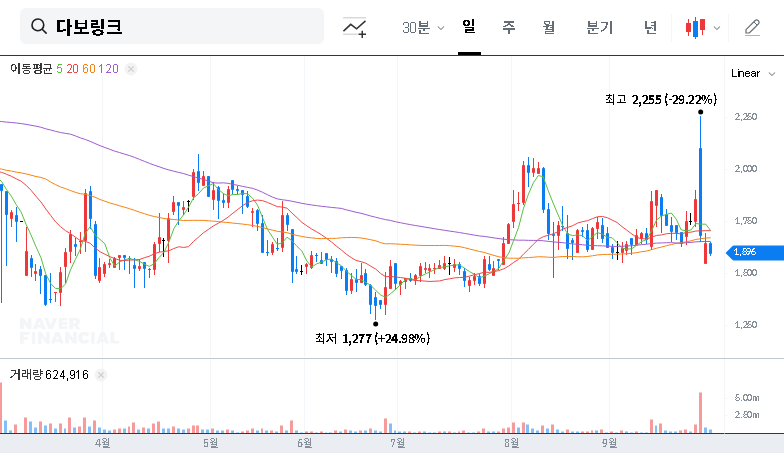Click the black dot at the chart low
Image resolution: width=784 pixels, height=453 pixels.
(376, 324)
